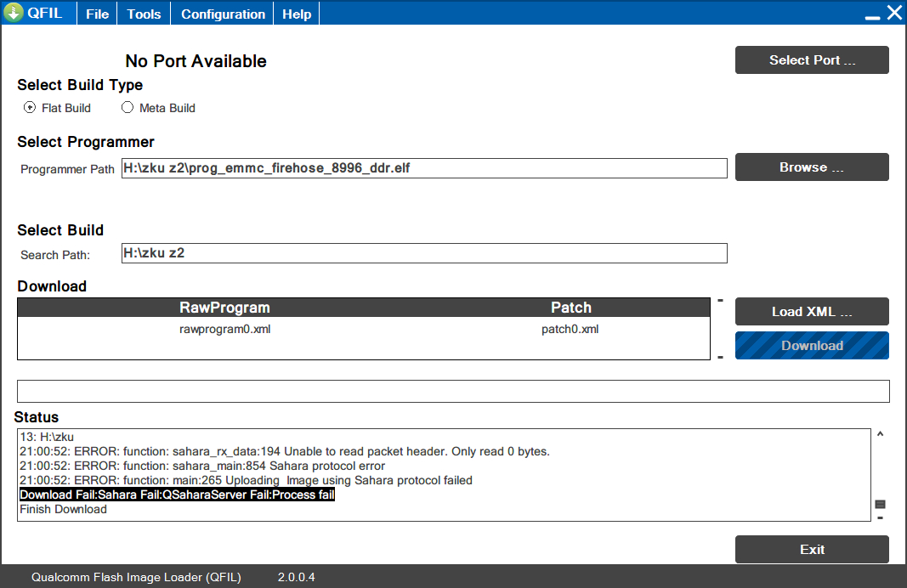The width and height of the screenshot is (907, 588).
Task: Select rawprogram0.xml entry in table
Action: click(225, 329)
